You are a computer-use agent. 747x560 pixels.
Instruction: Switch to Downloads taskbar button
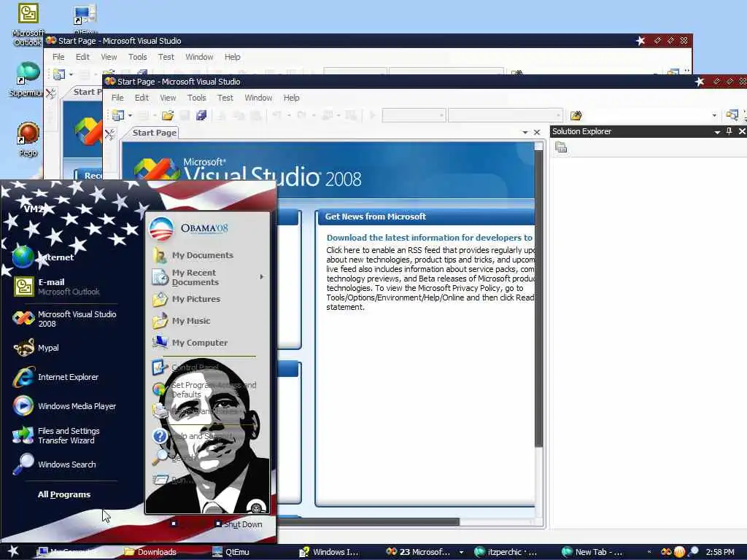click(150, 552)
